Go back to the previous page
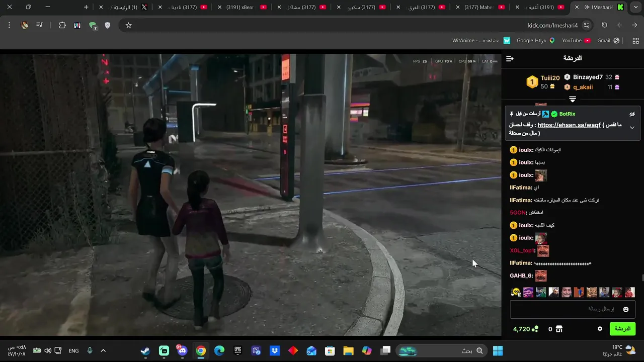 coord(634,25)
